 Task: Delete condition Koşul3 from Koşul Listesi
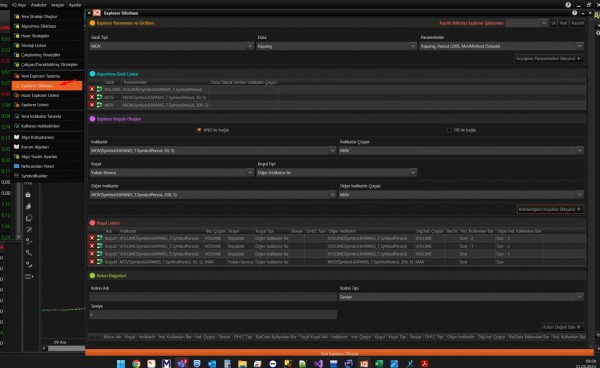point(92,254)
